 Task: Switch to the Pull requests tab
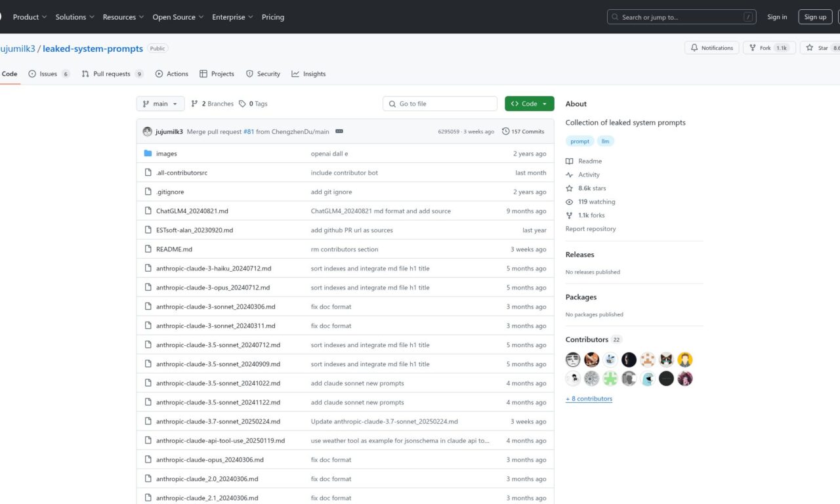coord(113,74)
